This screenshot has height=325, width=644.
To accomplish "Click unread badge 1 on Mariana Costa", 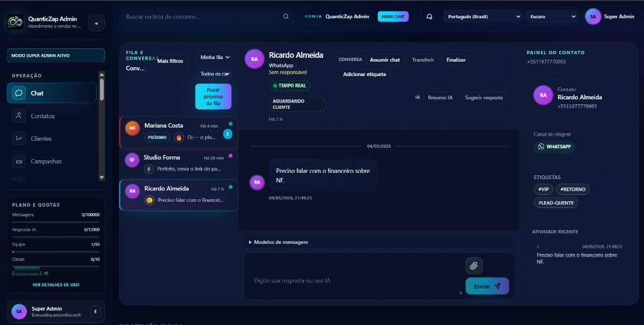I will [x=228, y=134].
